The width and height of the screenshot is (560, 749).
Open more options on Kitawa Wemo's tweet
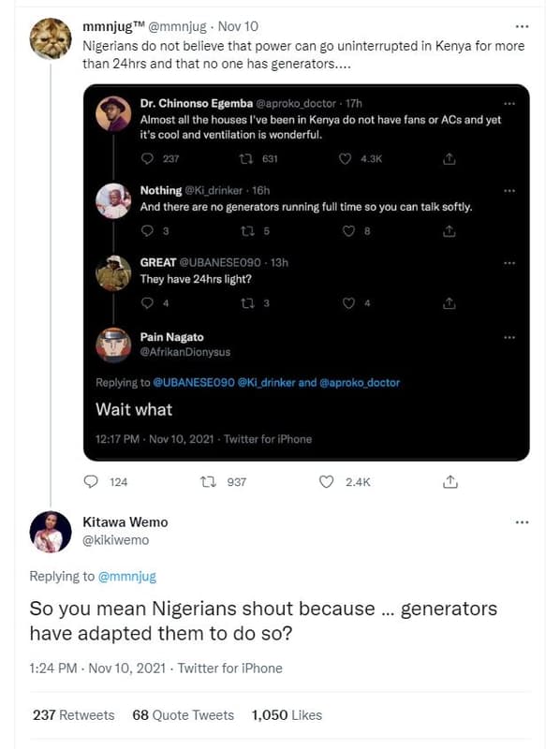[521, 521]
